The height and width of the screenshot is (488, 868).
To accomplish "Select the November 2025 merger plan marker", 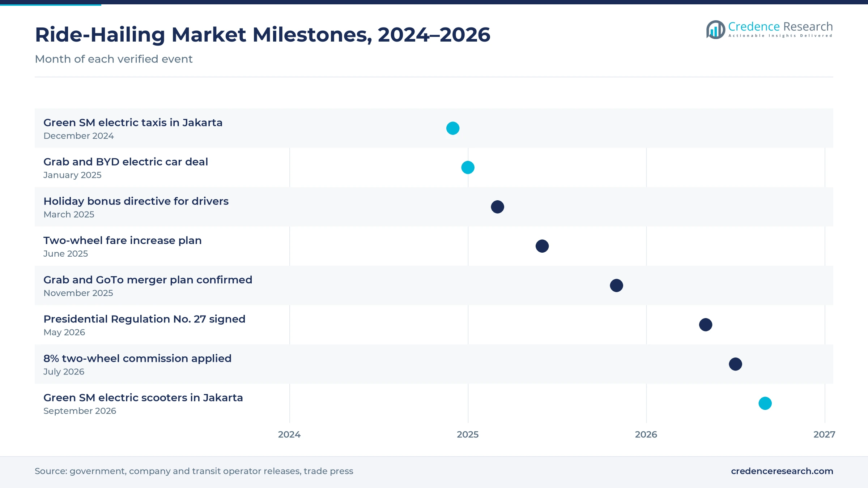I will tap(616, 286).
